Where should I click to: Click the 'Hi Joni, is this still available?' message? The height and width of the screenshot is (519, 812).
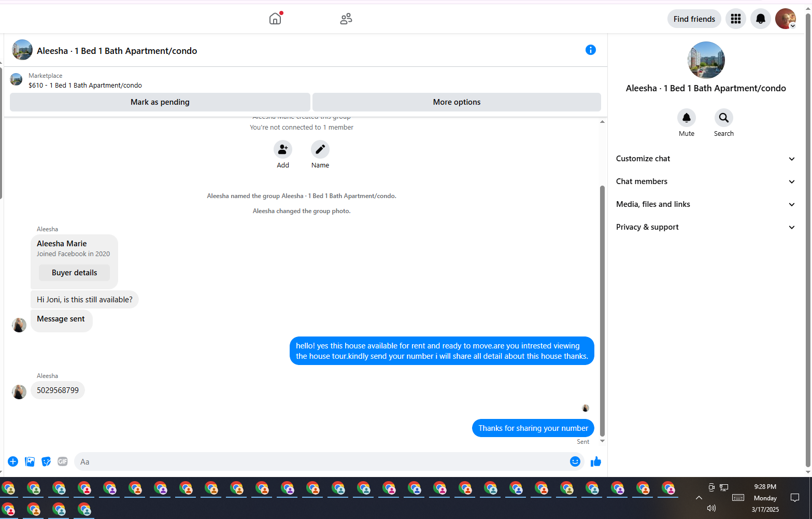(x=84, y=300)
